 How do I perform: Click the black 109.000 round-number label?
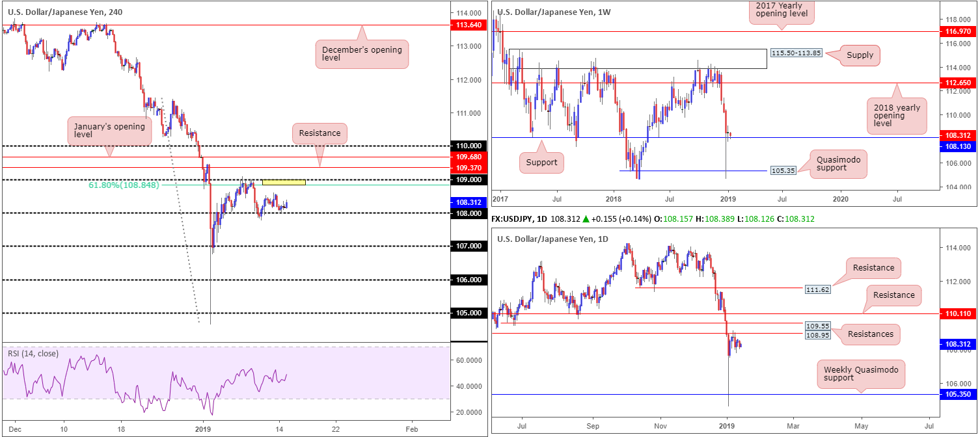(468, 179)
